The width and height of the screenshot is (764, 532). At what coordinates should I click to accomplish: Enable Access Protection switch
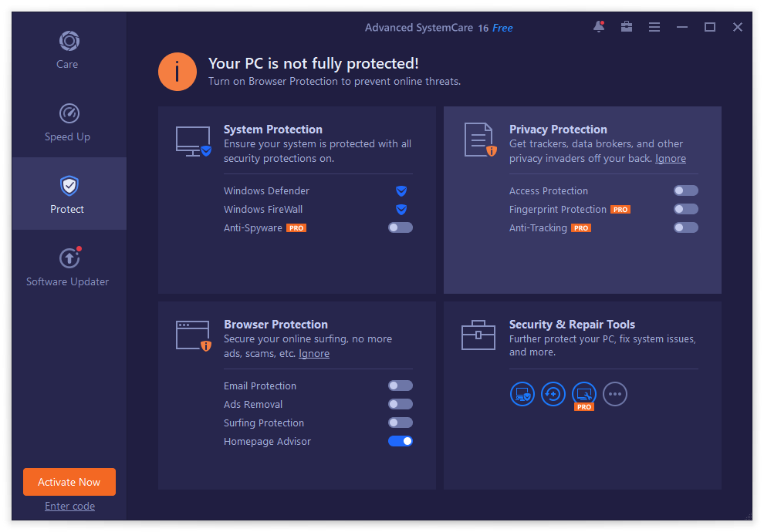point(686,190)
